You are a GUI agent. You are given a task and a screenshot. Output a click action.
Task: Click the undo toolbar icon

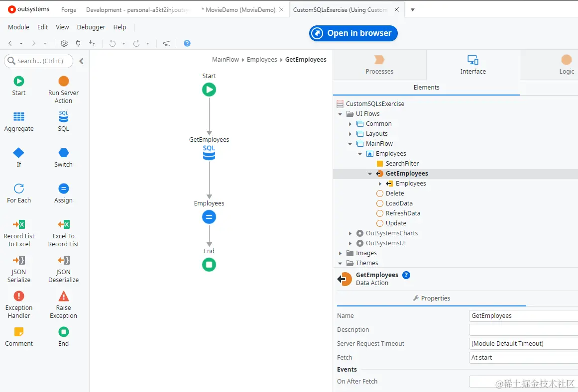pos(113,43)
